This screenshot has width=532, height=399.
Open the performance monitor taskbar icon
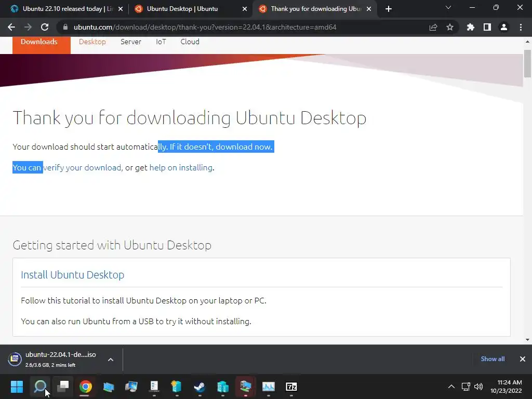click(x=269, y=387)
